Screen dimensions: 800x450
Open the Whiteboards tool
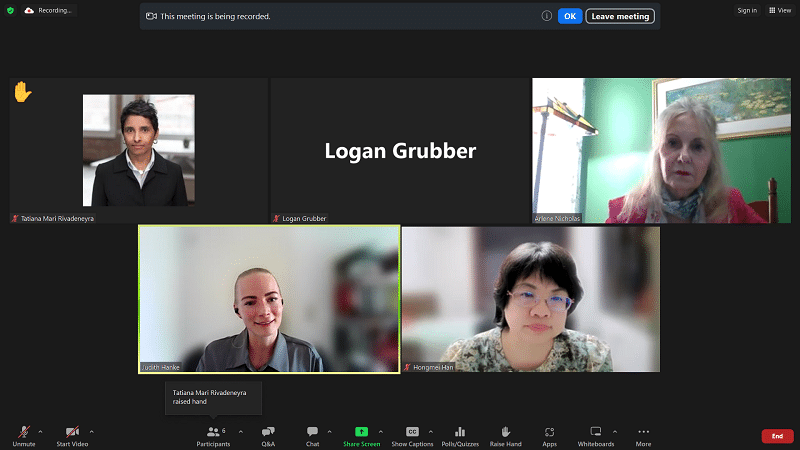pyautogui.click(x=595, y=435)
